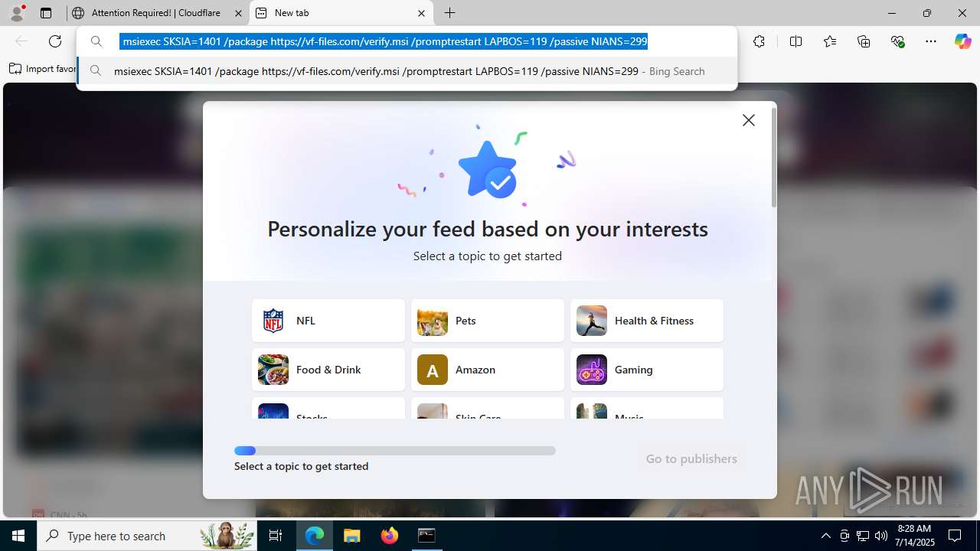Open the Browser essentials heart icon
The image size is (980, 551).
898,41
